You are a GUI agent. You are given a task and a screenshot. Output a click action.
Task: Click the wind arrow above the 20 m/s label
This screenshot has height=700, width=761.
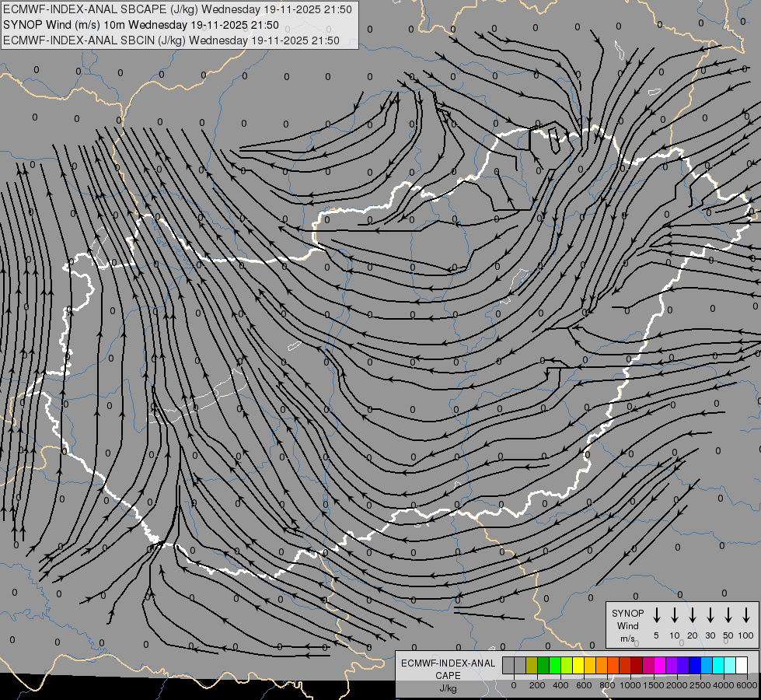click(x=693, y=615)
